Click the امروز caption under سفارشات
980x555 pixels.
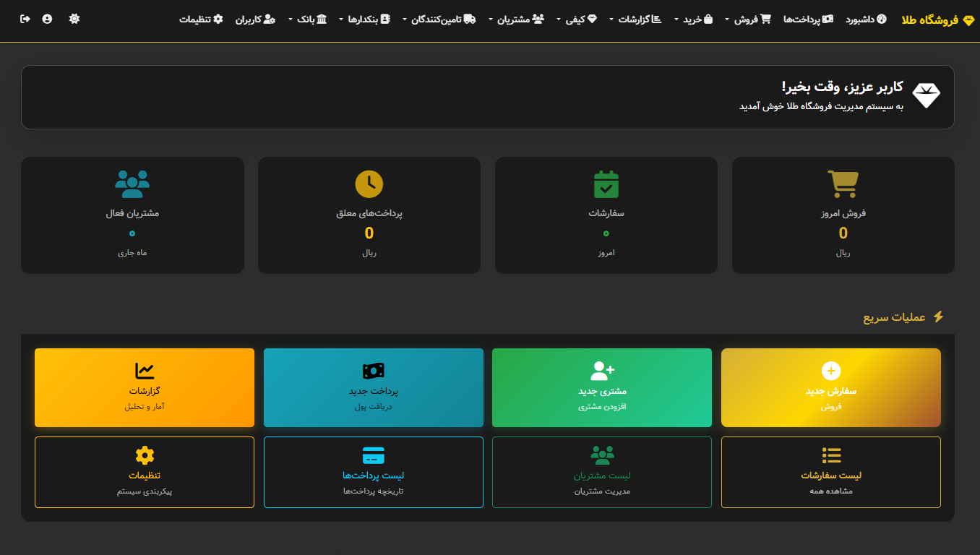point(606,253)
